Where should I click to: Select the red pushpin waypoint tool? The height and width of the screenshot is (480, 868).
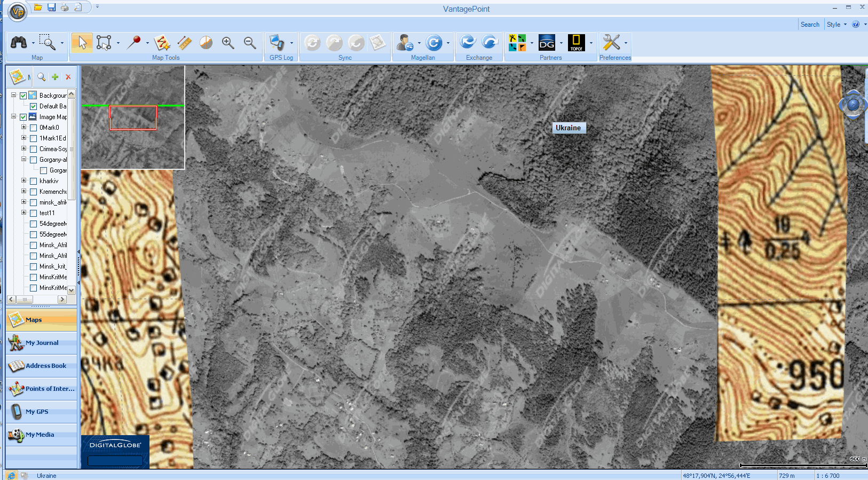click(x=133, y=43)
